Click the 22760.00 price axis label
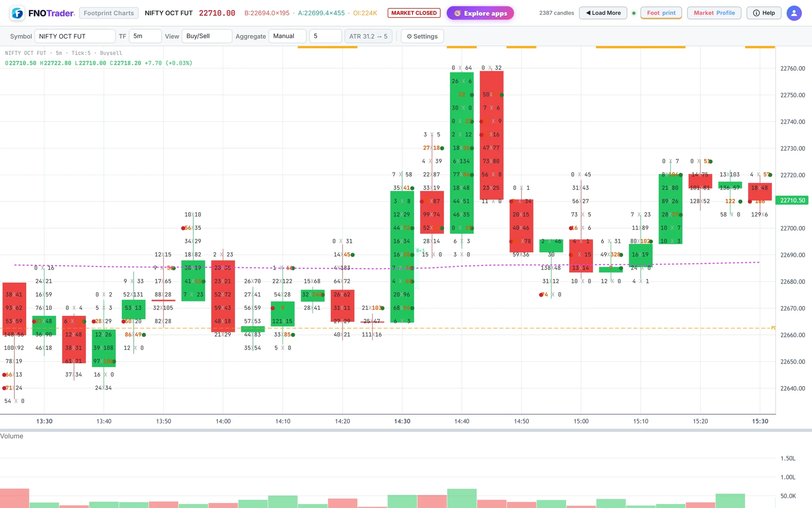The height and width of the screenshot is (508, 812). 793,69
